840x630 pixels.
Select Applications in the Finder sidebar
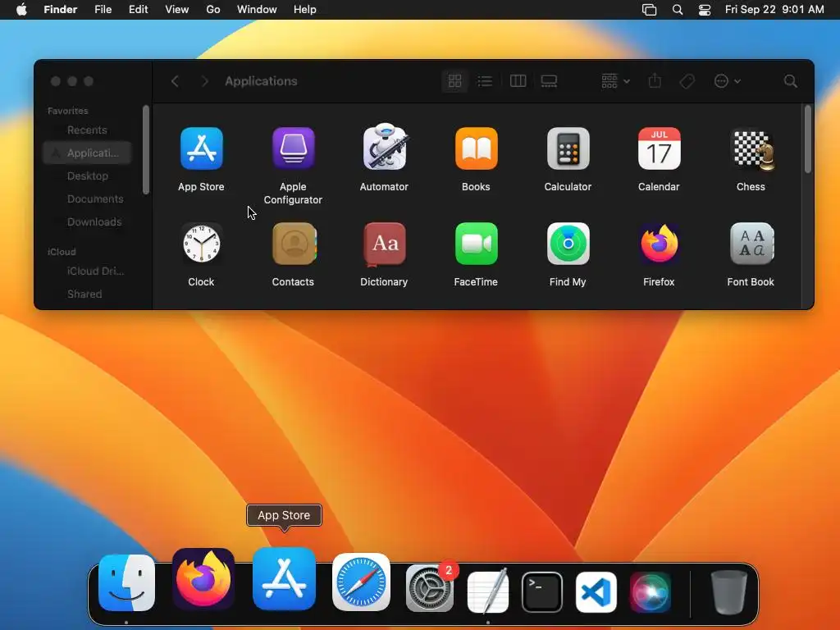[87, 153]
